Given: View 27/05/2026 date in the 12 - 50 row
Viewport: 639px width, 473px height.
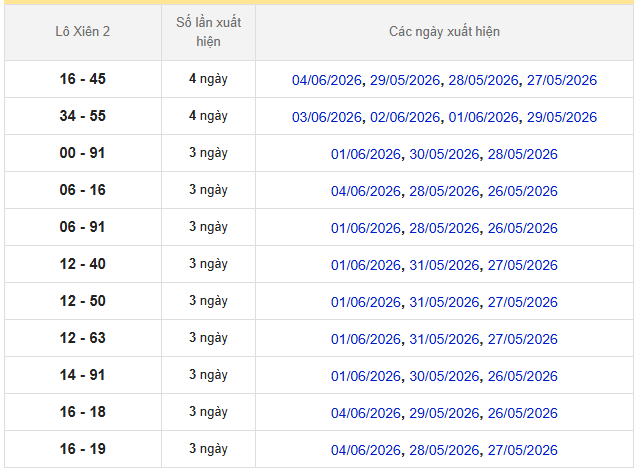Looking at the screenshot, I should [x=523, y=303].
